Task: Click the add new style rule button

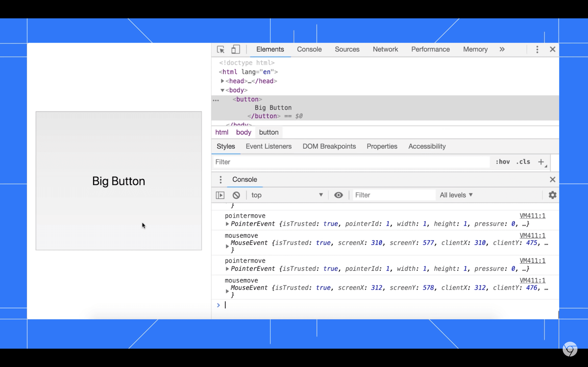Action: click(541, 162)
